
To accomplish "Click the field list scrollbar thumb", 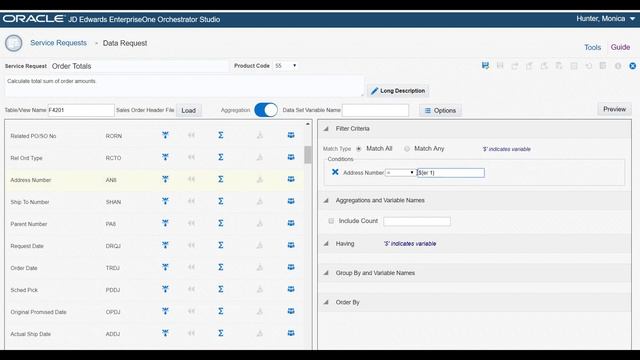I will coord(308,155).
